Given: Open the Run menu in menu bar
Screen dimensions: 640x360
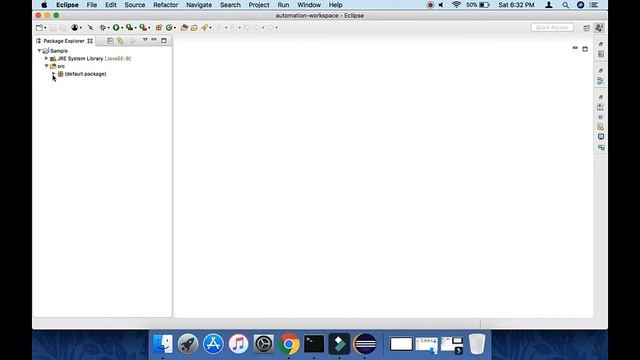Looking at the screenshot, I should click(283, 5).
